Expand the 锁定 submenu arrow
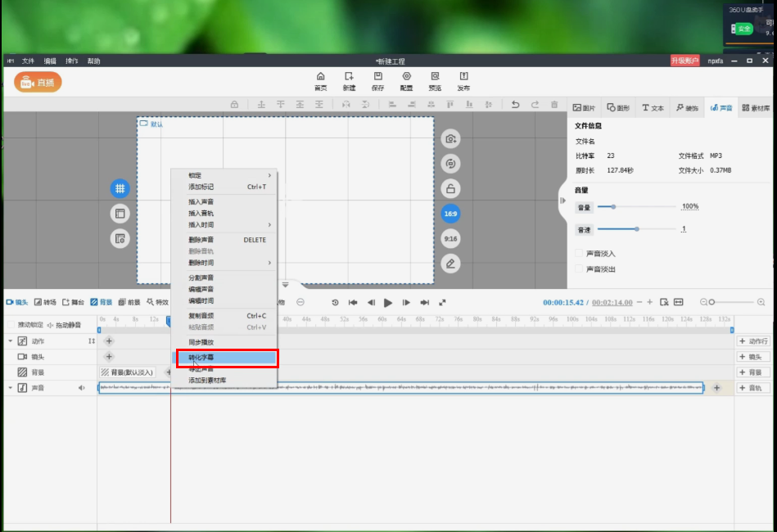 (x=269, y=175)
